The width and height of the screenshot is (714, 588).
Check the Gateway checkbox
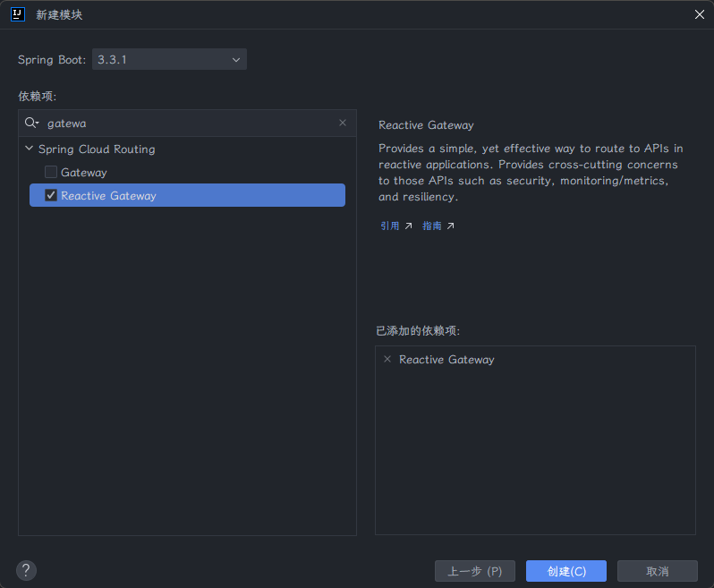click(x=50, y=172)
